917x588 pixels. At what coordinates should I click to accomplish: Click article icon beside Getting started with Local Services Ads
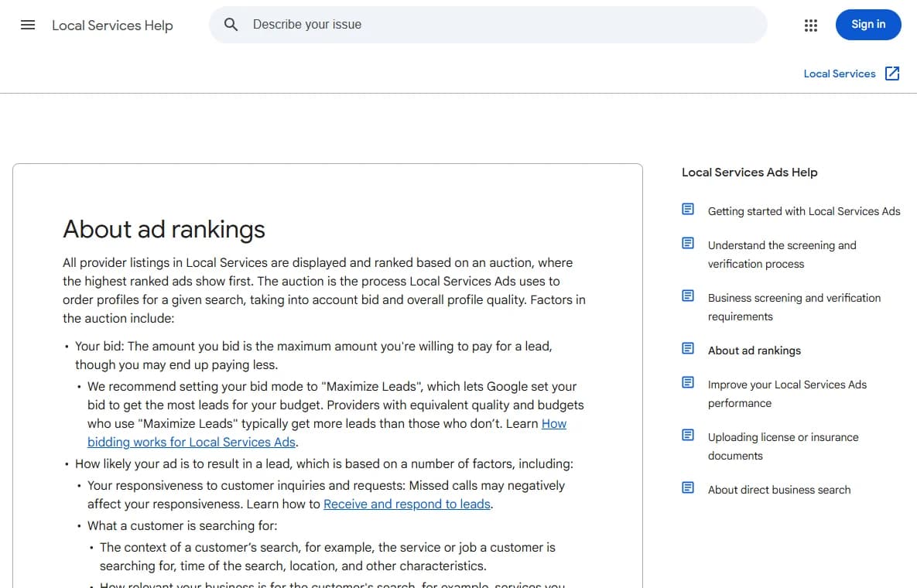[688, 209]
